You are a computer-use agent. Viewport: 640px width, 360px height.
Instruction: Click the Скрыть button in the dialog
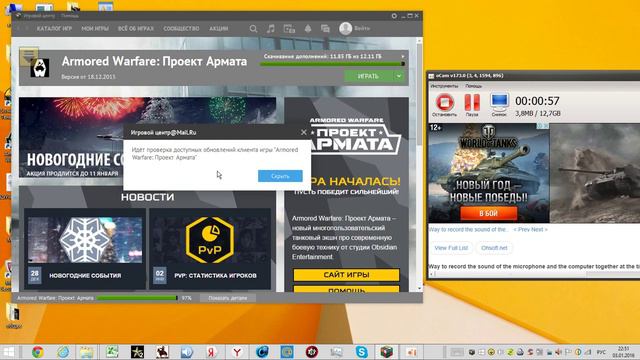280,176
